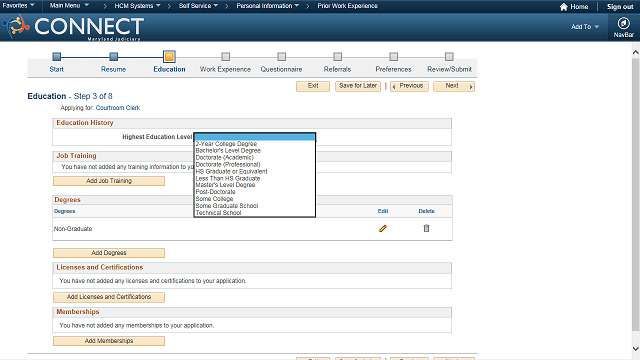Click the Home house icon
This screenshot has height=360, width=640.
point(564,7)
